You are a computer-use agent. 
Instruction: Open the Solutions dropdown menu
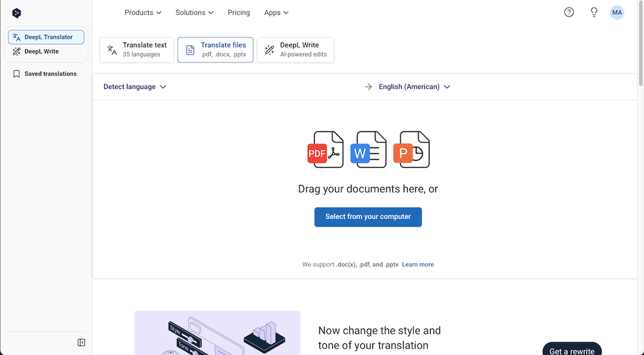(x=194, y=13)
